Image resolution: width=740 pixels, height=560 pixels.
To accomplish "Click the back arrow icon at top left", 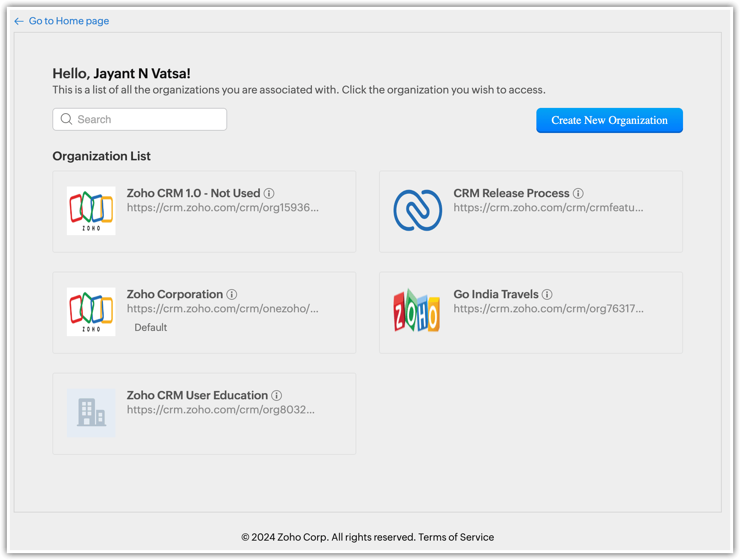I will click(x=19, y=21).
